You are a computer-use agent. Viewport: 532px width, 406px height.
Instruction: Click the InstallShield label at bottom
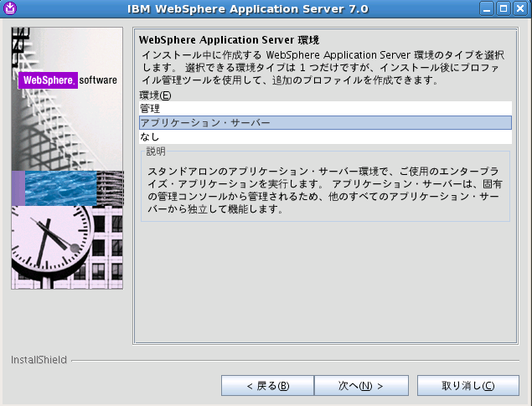39,359
